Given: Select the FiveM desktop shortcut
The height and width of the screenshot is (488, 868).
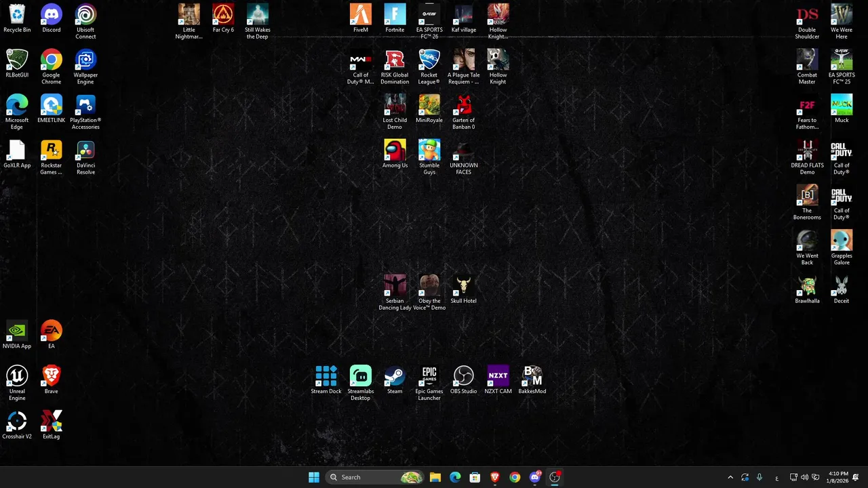Looking at the screenshot, I should [361, 19].
